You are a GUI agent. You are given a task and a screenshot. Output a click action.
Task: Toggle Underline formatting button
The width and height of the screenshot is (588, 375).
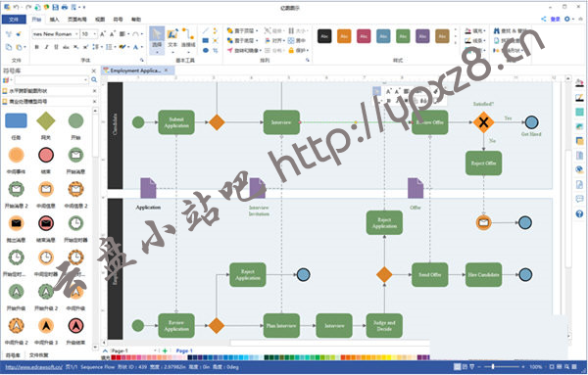tap(56, 47)
